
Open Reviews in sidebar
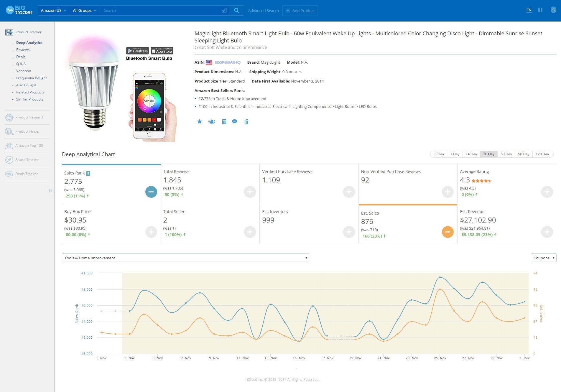click(x=23, y=50)
